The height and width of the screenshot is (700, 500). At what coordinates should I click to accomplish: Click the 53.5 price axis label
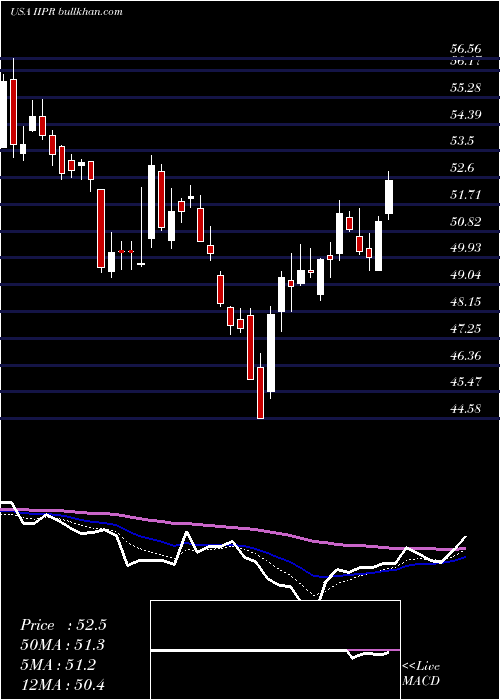462,141
